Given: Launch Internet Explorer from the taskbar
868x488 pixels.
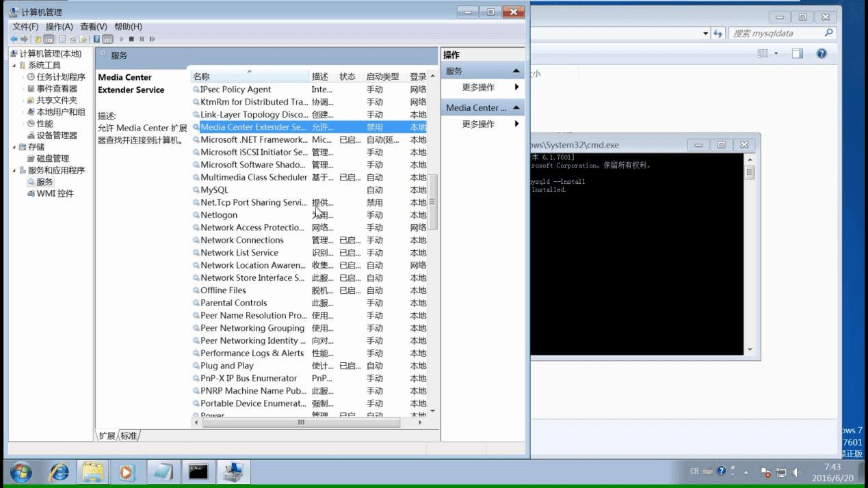Looking at the screenshot, I should pos(59,472).
